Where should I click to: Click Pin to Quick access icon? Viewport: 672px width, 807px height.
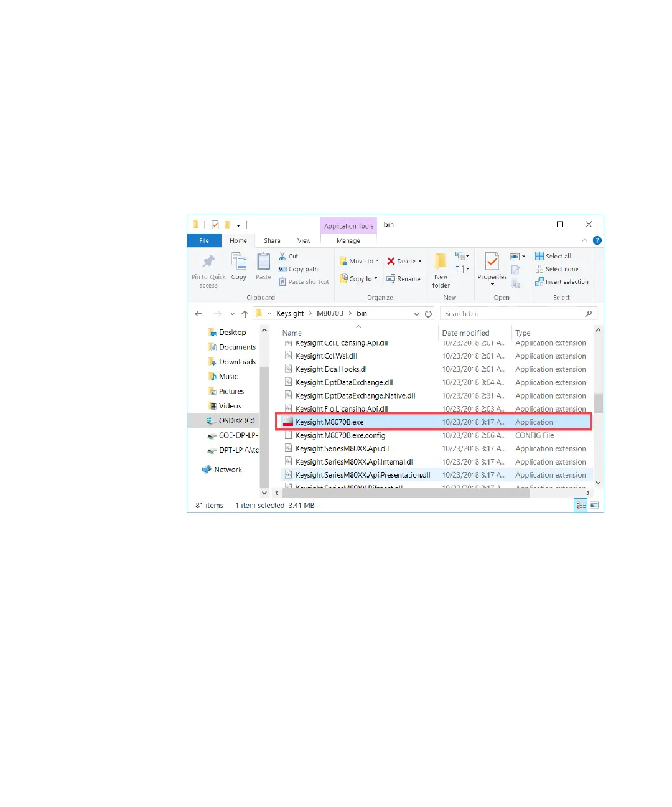[208, 262]
